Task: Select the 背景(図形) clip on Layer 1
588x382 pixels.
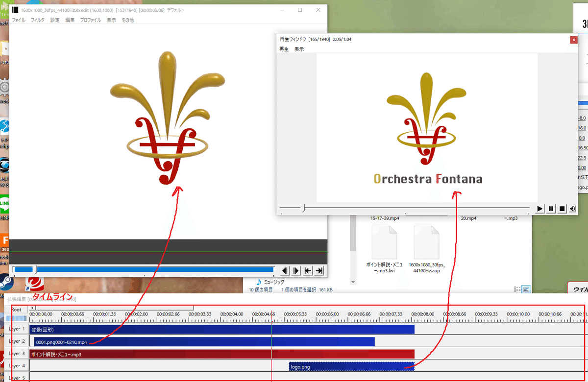Action: click(x=222, y=330)
